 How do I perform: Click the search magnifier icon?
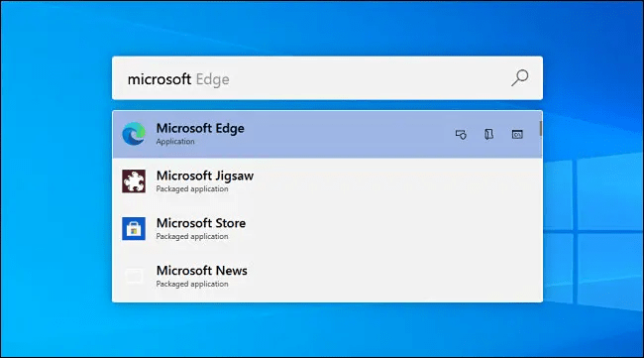(x=519, y=77)
